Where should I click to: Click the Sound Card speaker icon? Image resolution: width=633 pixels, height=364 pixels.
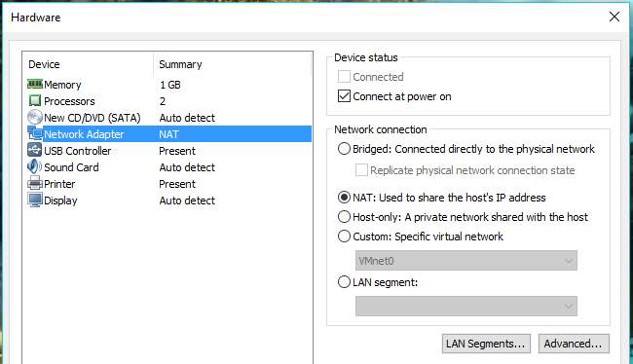pos(35,166)
